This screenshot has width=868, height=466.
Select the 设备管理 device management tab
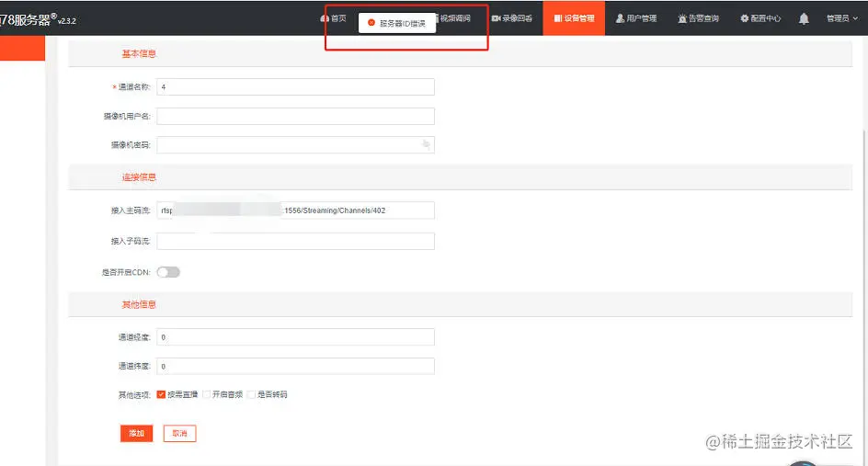(574, 18)
